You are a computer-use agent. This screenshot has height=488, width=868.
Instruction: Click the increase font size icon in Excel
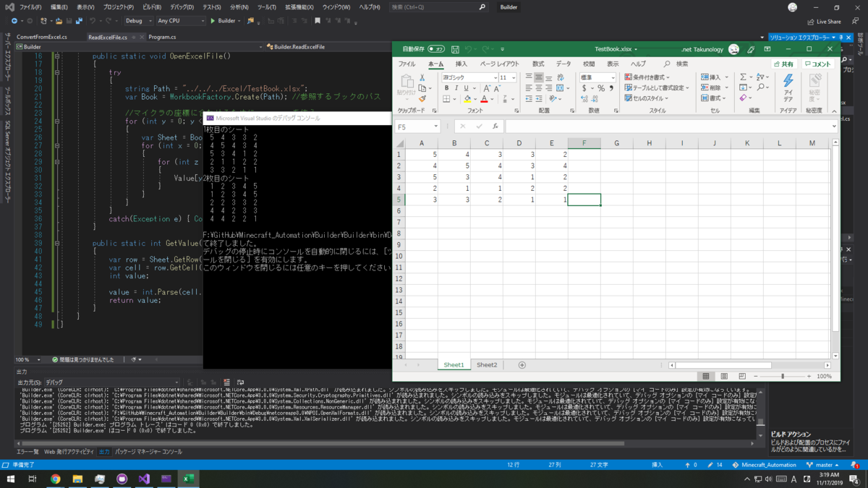pos(486,88)
